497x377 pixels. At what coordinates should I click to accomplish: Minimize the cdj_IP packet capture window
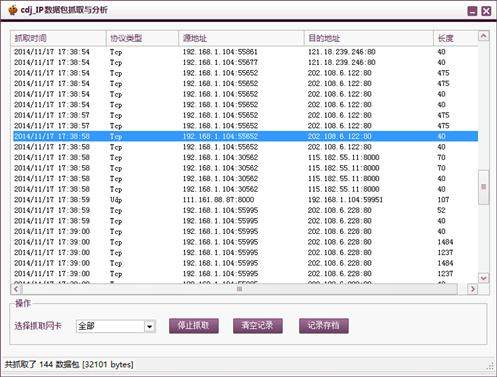[x=472, y=11]
